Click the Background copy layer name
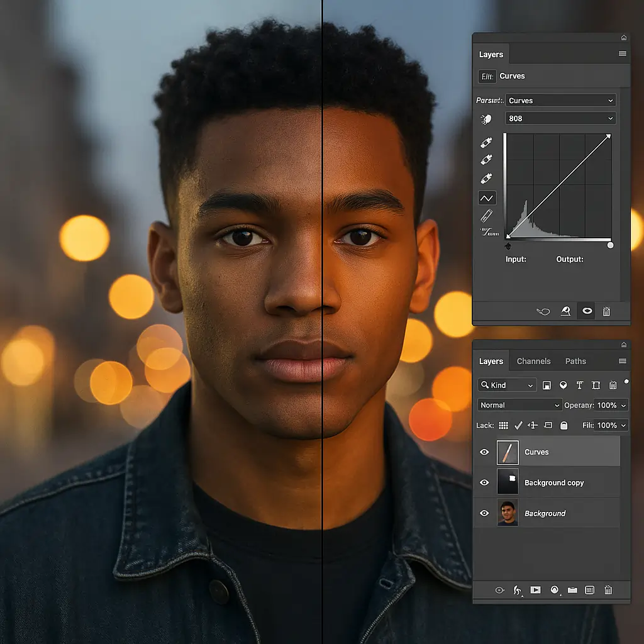The height and width of the screenshot is (644, 644). pyautogui.click(x=554, y=483)
